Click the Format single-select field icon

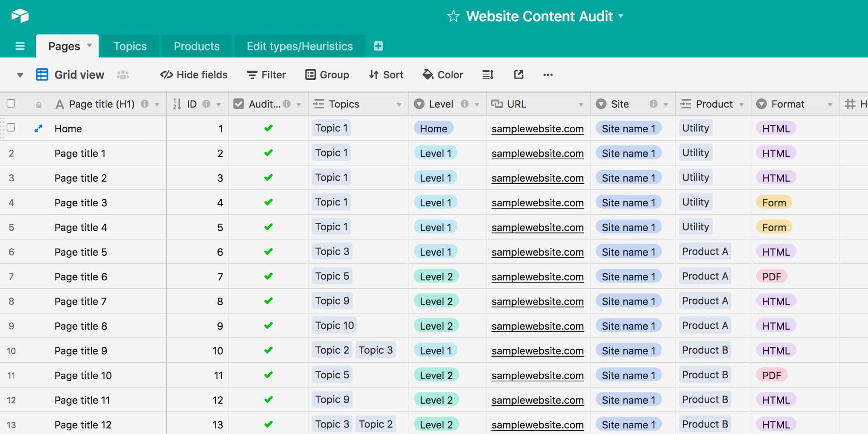click(761, 104)
